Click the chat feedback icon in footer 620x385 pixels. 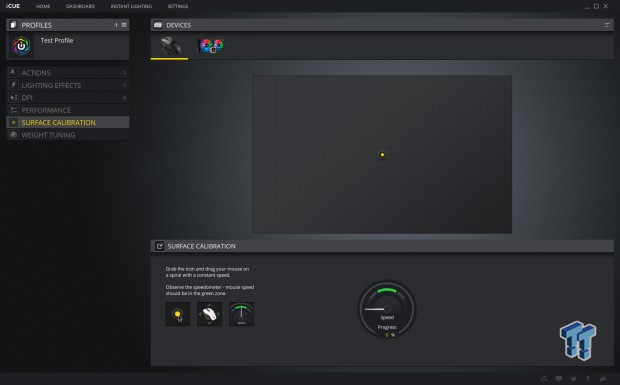coord(559,379)
